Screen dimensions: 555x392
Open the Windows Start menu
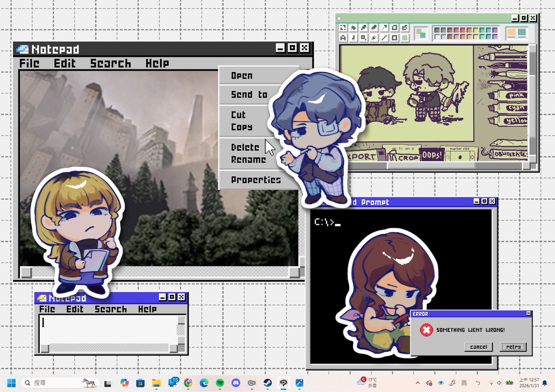click(x=11, y=383)
